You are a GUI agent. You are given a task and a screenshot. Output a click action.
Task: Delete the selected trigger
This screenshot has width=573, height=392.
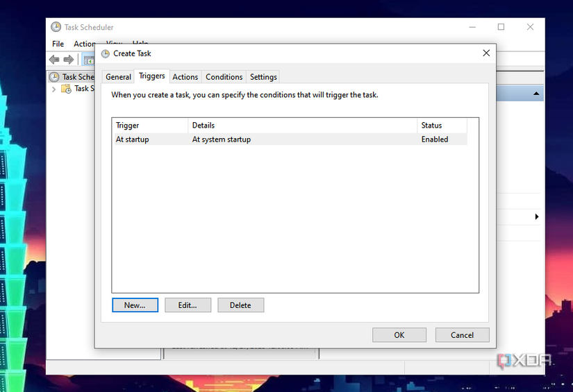pyautogui.click(x=240, y=305)
